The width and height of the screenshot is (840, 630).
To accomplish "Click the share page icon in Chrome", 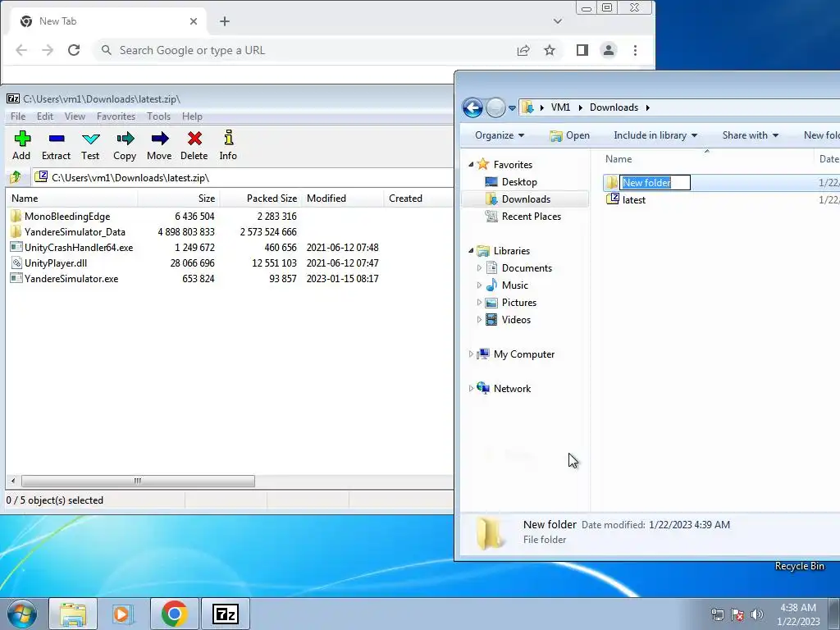I will (x=523, y=50).
